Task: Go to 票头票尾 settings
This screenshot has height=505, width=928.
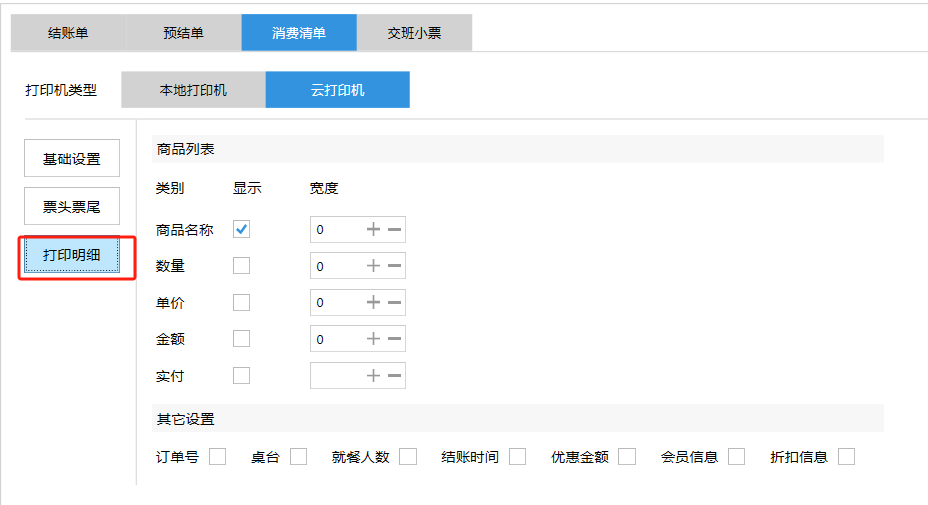Action: coord(71,207)
